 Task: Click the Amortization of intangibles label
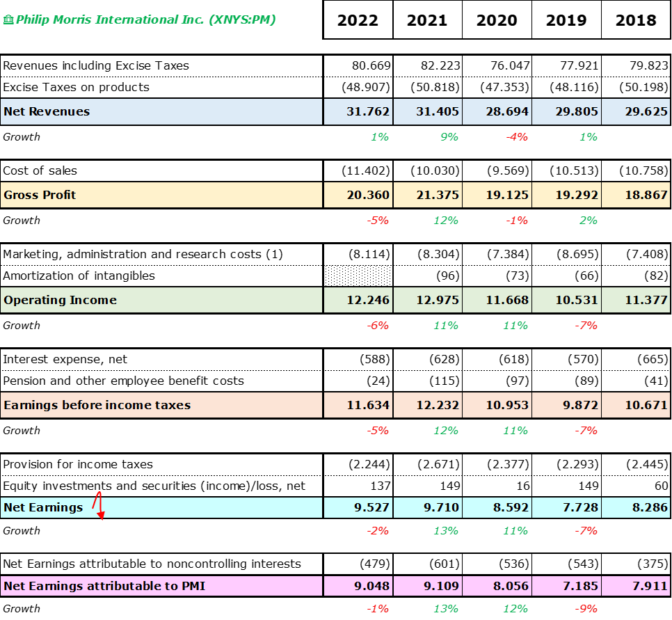click(x=79, y=276)
